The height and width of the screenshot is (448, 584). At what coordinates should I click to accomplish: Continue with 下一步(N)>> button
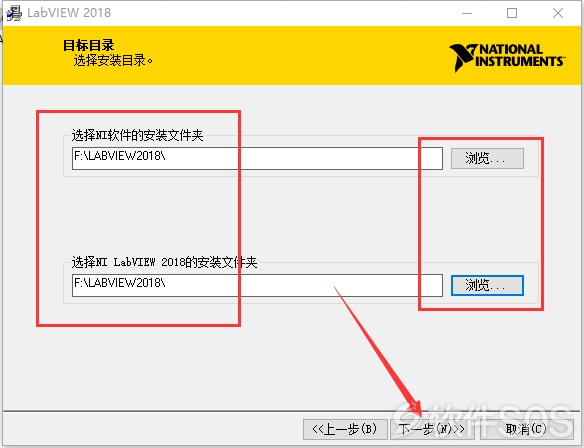(432, 429)
